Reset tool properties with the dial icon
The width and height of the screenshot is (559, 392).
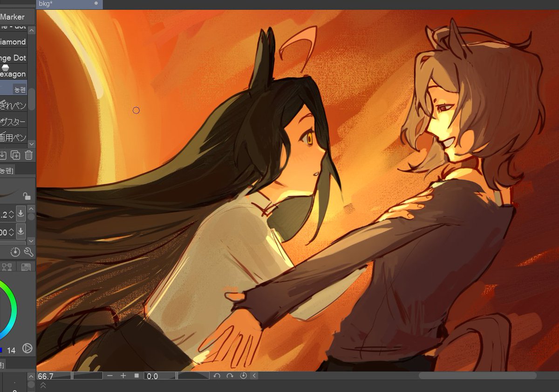point(15,251)
